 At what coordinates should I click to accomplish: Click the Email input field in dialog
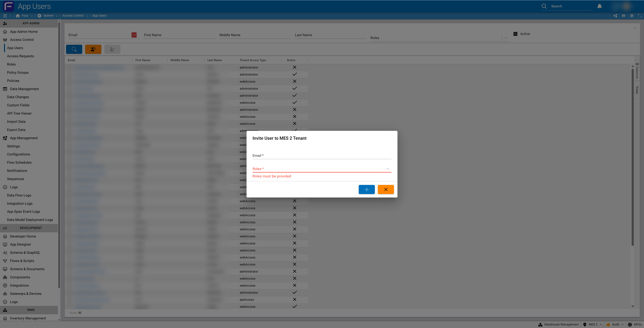[321, 155]
